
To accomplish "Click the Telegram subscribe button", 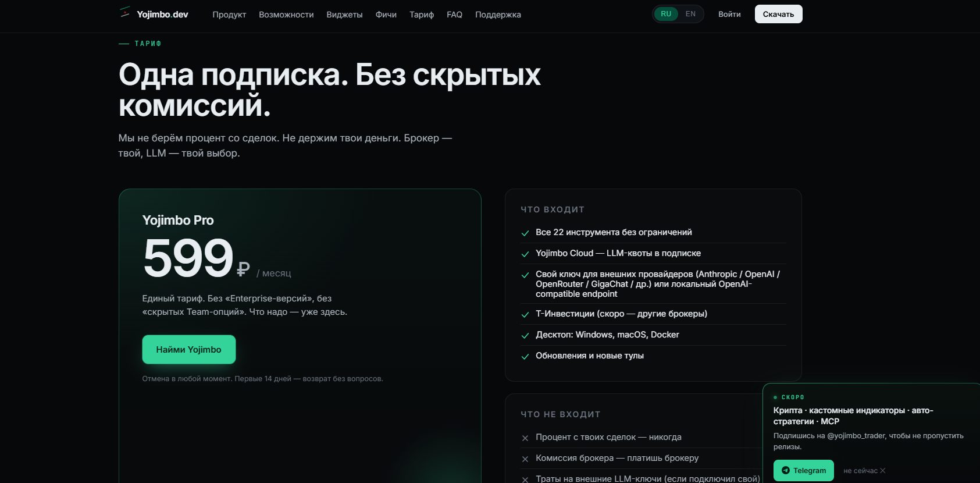I will coord(803,470).
